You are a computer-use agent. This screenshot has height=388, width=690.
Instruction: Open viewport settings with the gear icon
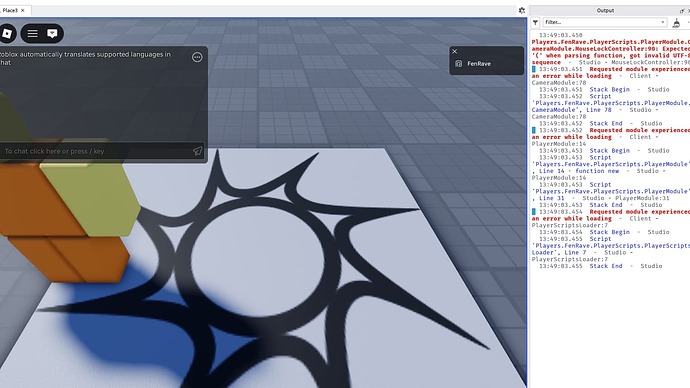[522, 11]
